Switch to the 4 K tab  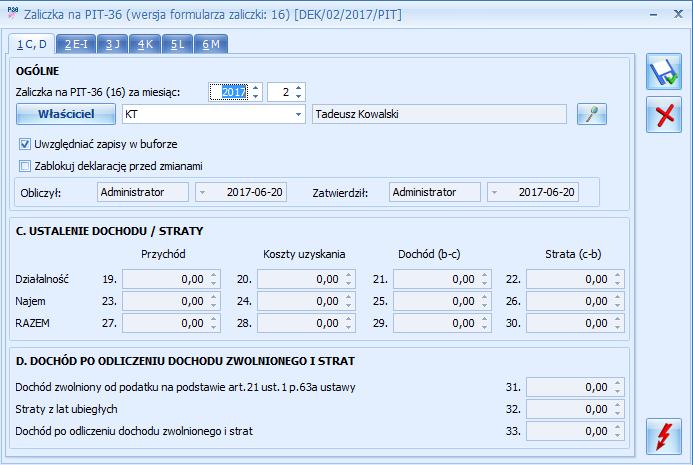[145, 44]
